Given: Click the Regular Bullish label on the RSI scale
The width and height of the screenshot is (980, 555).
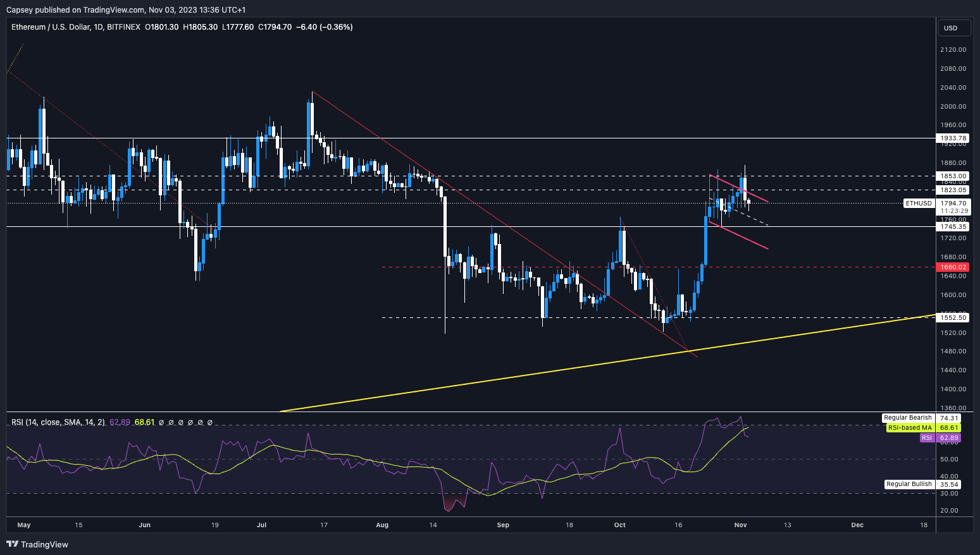Looking at the screenshot, I should 909,484.
